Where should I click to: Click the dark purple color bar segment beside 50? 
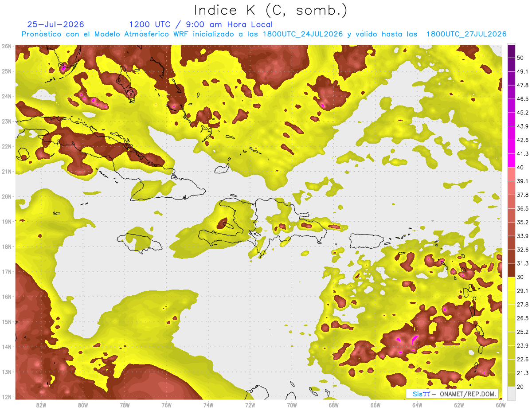[x=511, y=51]
